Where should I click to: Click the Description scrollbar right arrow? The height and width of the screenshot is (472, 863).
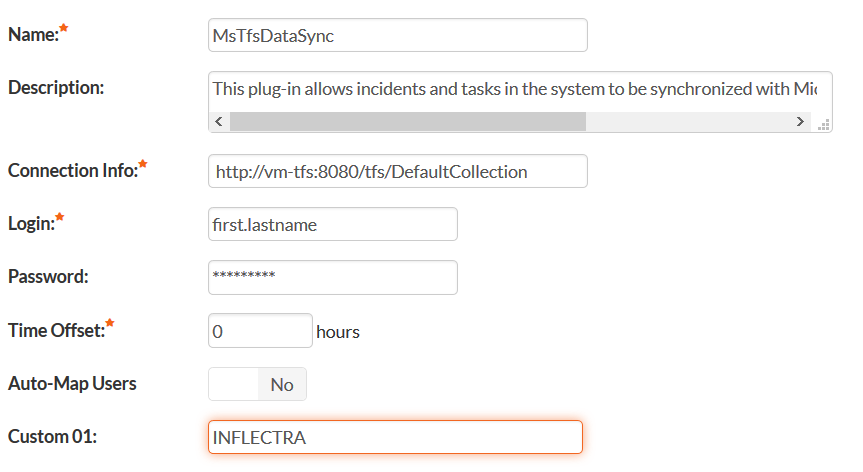(800, 121)
